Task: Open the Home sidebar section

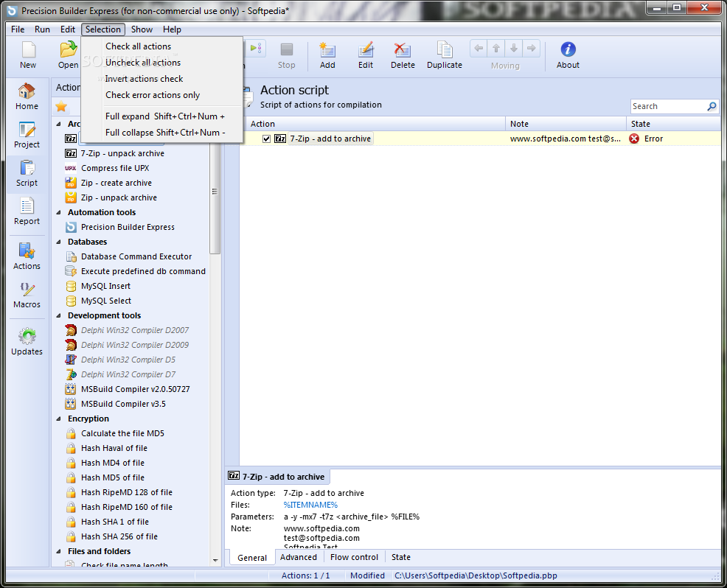Action: (27, 97)
